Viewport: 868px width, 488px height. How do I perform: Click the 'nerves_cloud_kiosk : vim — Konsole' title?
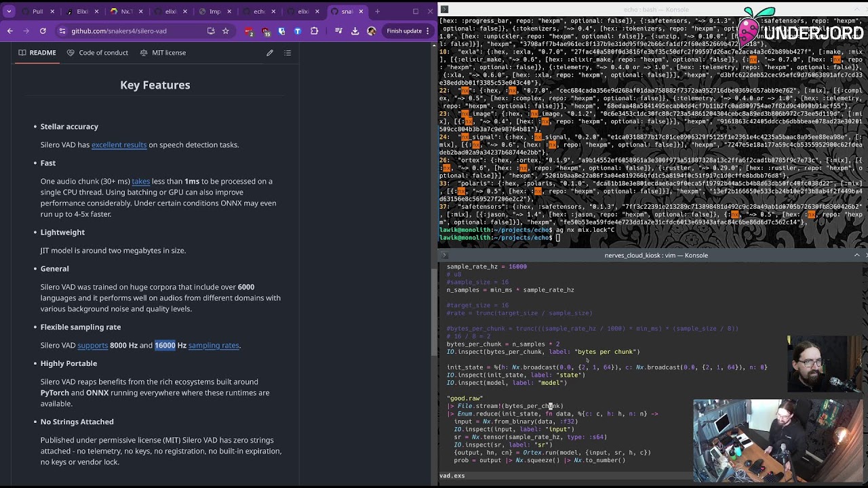click(656, 256)
